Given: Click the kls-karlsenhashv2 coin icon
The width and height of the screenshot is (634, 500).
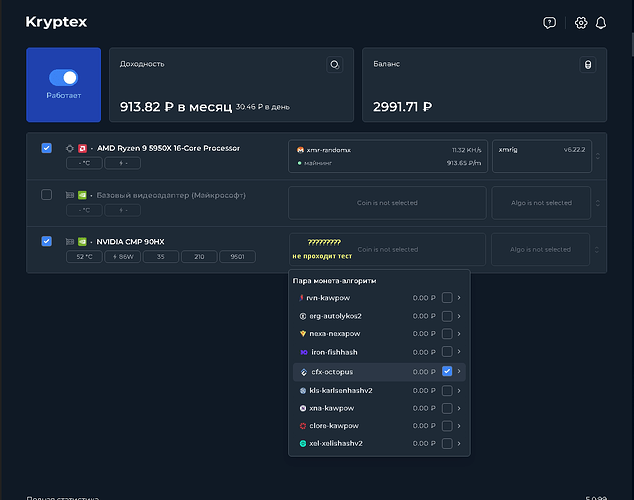Looking at the screenshot, I should click(x=302, y=390).
